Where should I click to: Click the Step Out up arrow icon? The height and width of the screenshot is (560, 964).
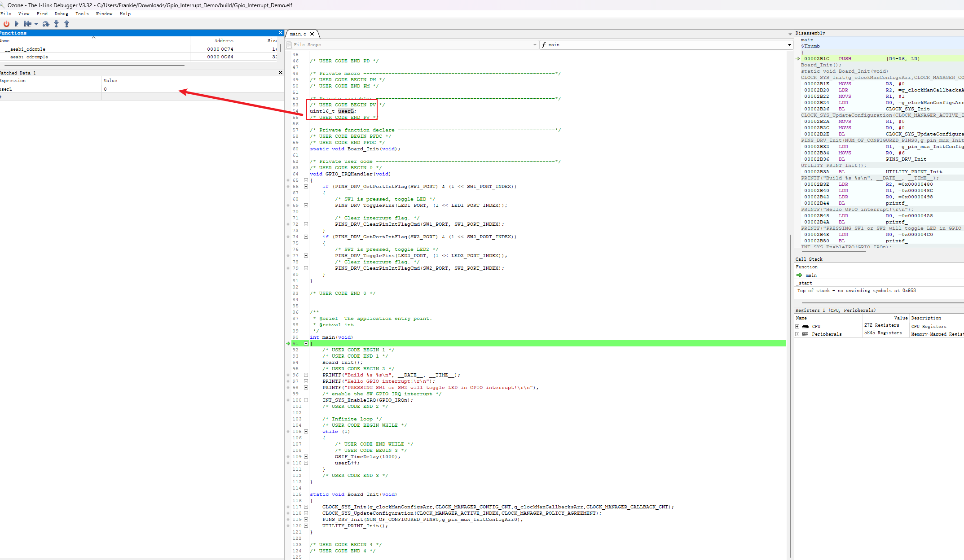coord(66,24)
